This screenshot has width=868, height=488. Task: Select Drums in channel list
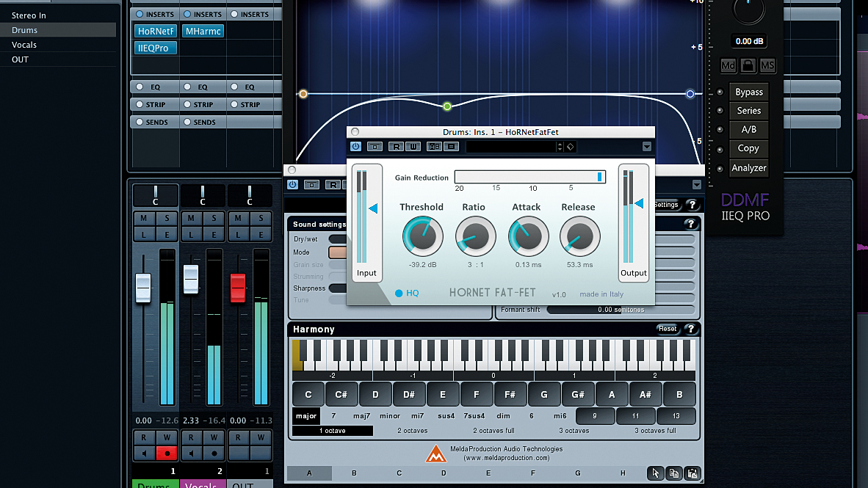pyautogui.click(x=58, y=30)
